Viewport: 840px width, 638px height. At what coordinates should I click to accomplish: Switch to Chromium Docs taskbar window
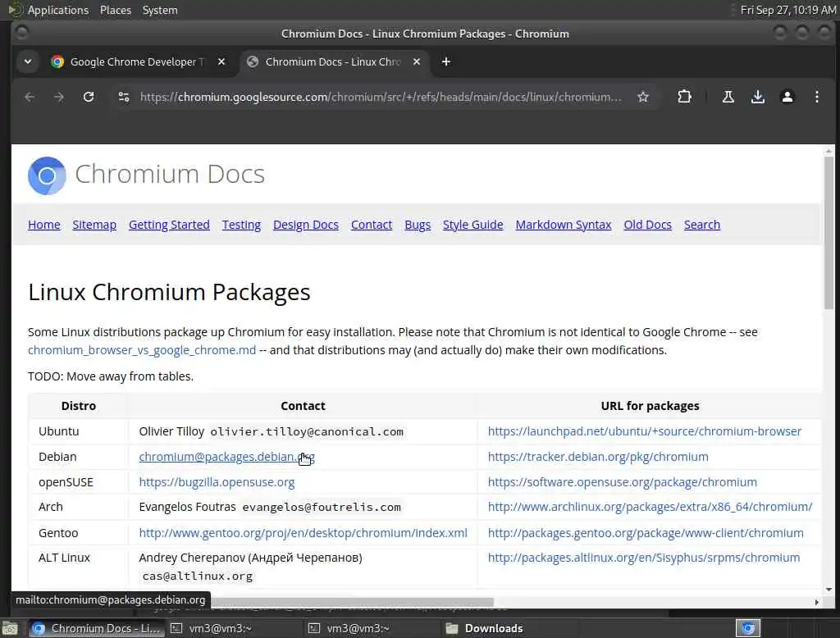97,628
